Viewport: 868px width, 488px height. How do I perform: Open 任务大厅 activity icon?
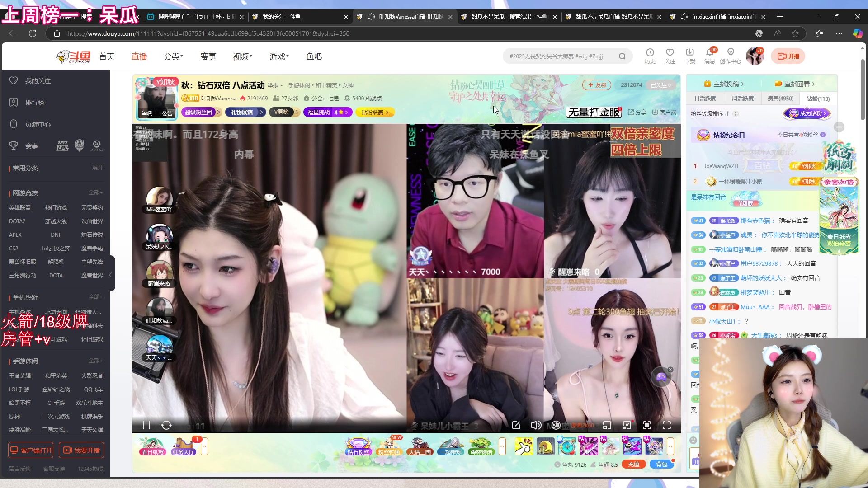184,446
